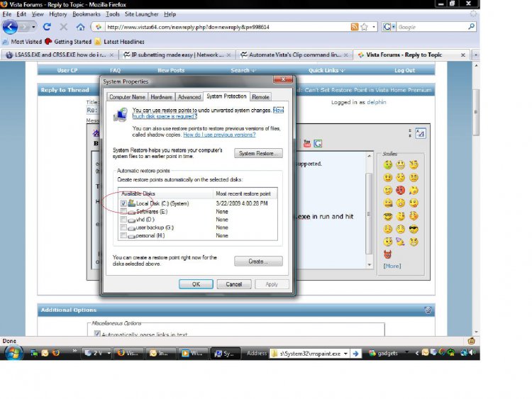Expand the Search forum menu
The image size is (532, 399).
click(x=243, y=70)
